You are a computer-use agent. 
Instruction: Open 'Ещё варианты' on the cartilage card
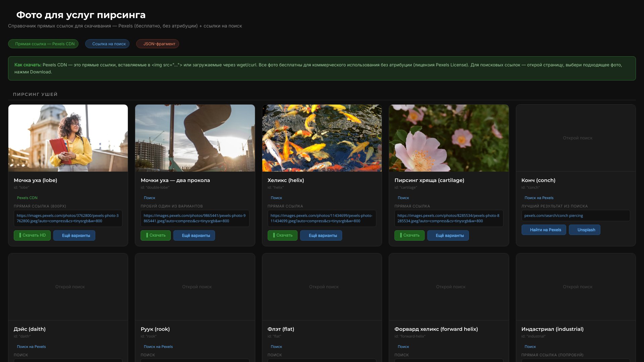coord(448,236)
